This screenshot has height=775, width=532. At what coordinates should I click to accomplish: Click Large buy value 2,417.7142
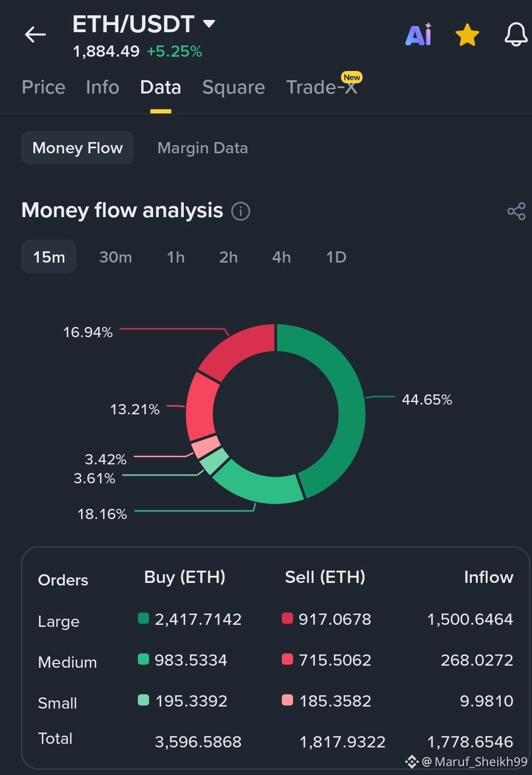(198, 619)
